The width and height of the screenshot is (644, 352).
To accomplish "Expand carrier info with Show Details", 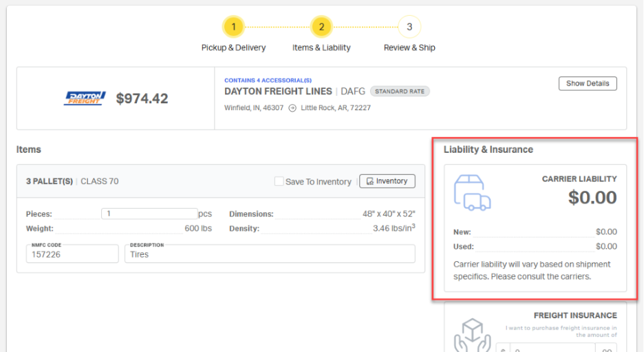I will (588, 83).
